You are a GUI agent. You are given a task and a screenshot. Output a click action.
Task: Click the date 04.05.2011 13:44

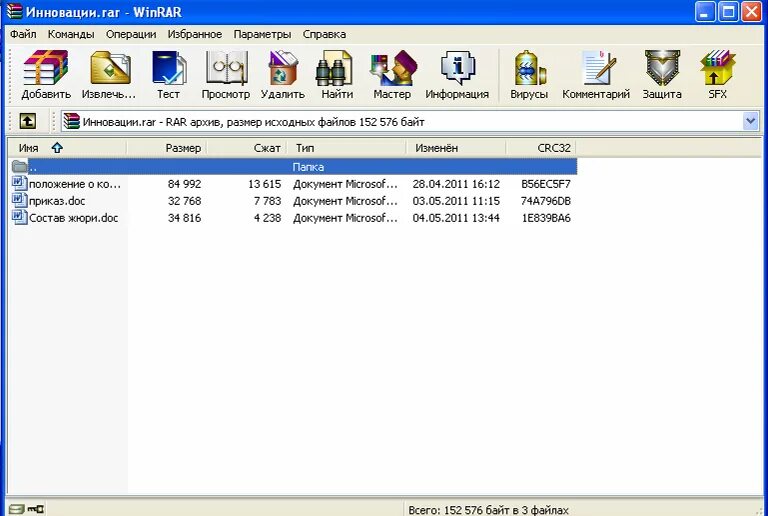(x=456, y=218)
